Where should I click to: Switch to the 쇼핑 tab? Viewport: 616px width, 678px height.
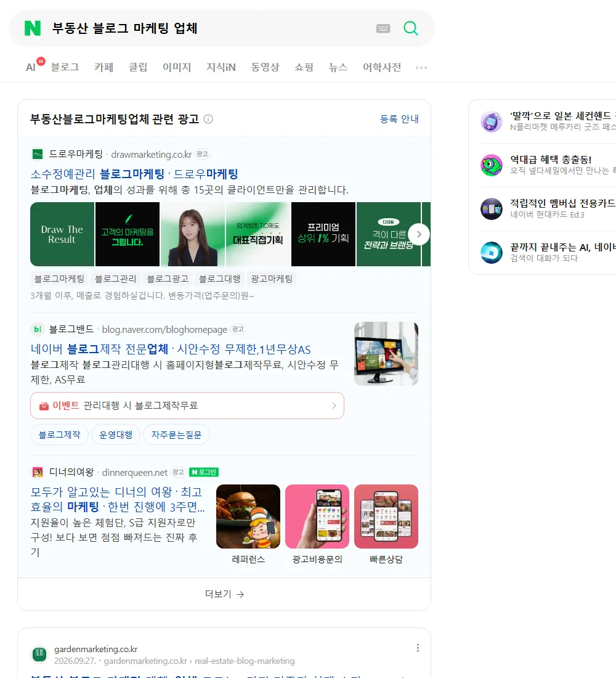pos(304,67)
